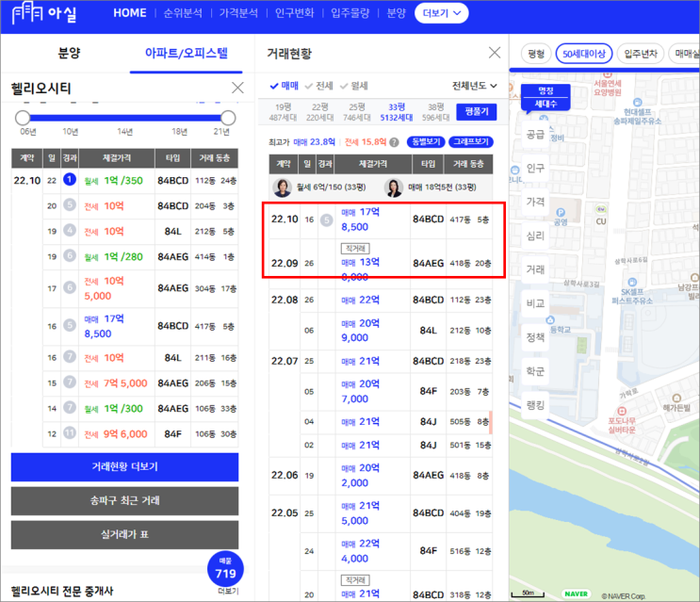
Task: Toggle the 매매 trade type filter
Action: [284, 86]
